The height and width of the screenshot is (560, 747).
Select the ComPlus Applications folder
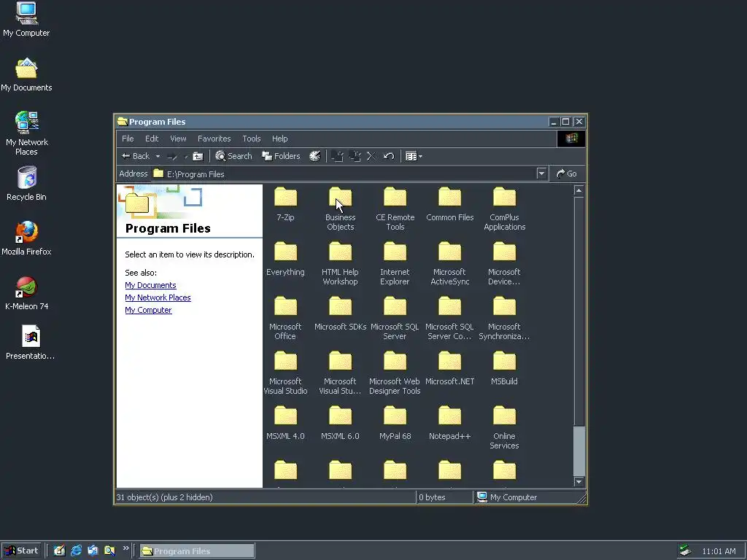505,209
